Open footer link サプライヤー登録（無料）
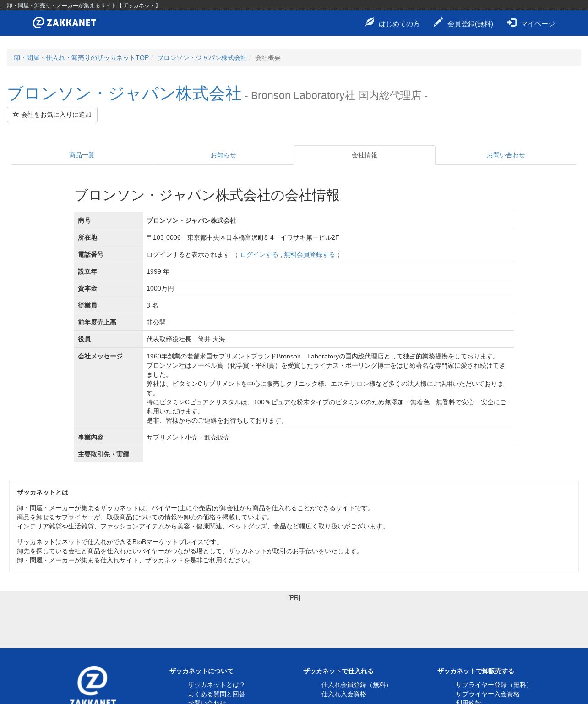This screenshot has width=588, height=704. point(494,685)
